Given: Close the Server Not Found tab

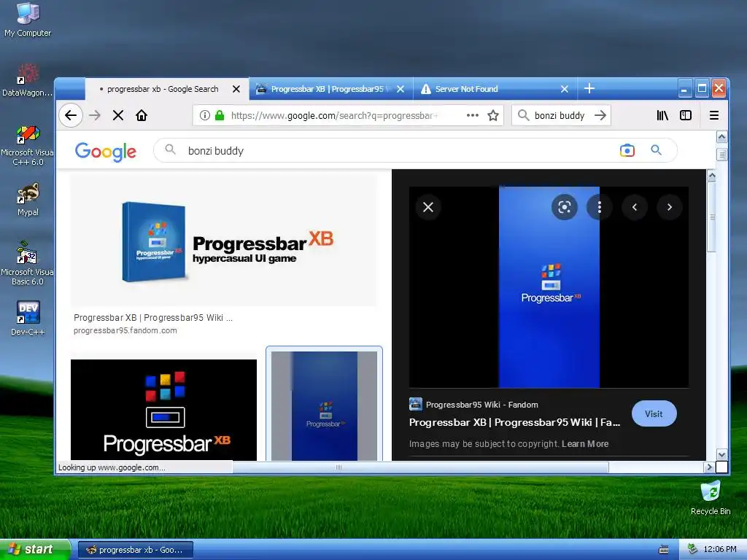Looking at the screenshot, I should [x=565, y=89].
